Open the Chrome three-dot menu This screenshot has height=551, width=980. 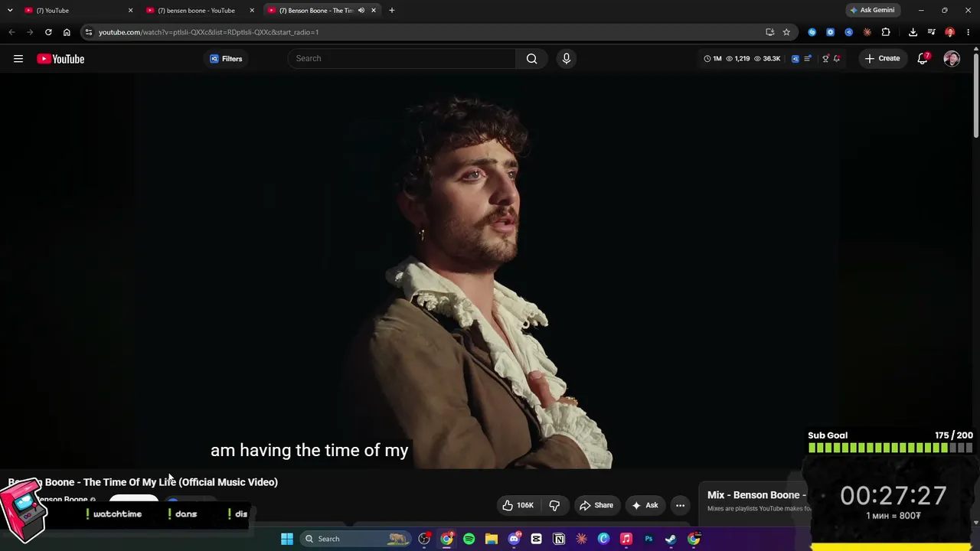coord(969,32)
